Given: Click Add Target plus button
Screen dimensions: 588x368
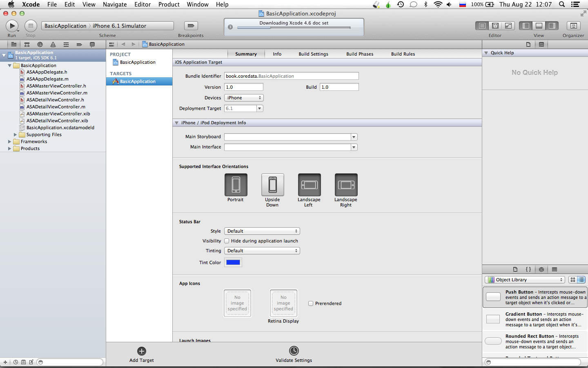Looking at the screenshot, I should [142, 351].
